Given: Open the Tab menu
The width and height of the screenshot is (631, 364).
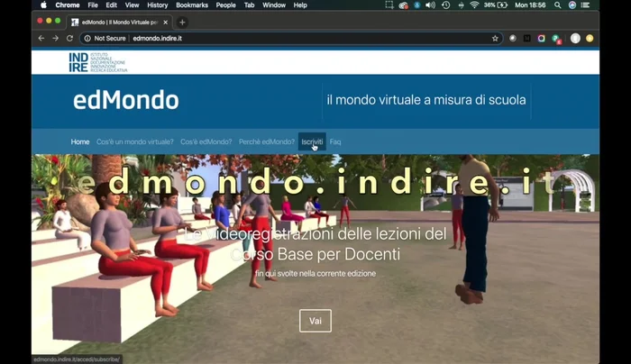Looking at the screenshot, I should (x=249, y=5).
